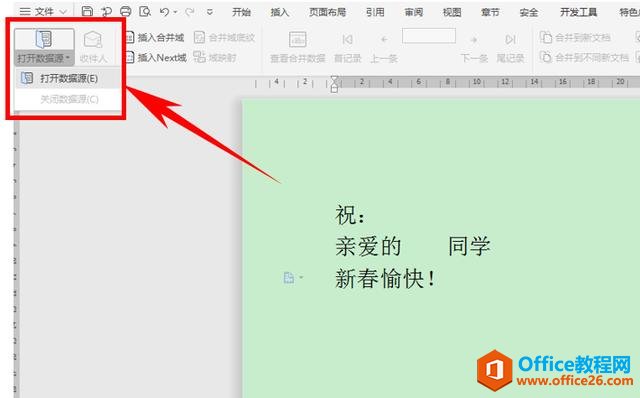Switch to the 开始 tab

[x=241, y=12]
